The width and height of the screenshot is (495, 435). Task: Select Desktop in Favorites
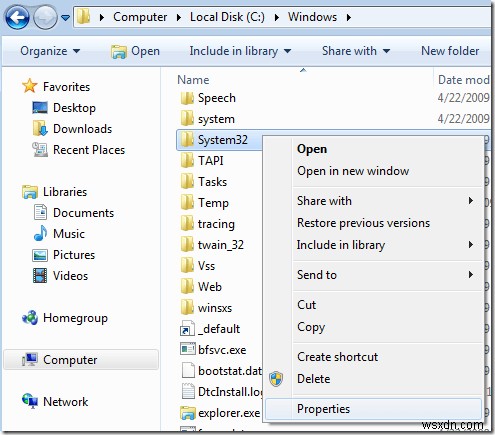[74, 108]
